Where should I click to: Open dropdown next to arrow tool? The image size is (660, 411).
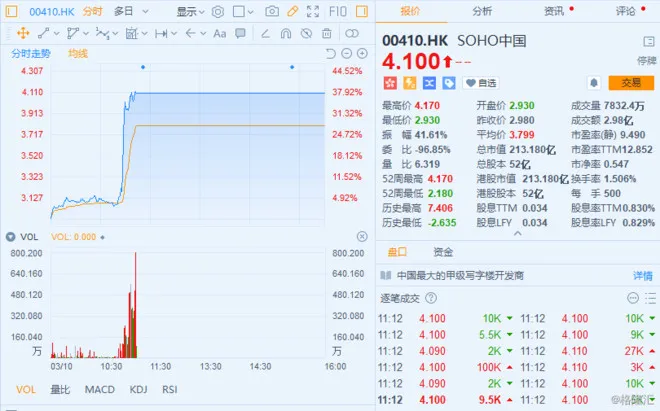coord(203,34)
